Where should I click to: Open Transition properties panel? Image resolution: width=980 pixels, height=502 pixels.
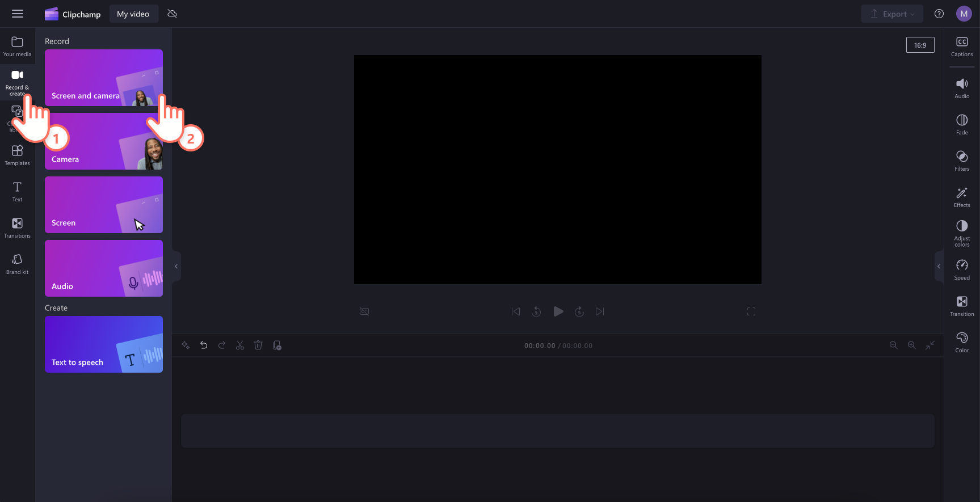pos(962,307)
